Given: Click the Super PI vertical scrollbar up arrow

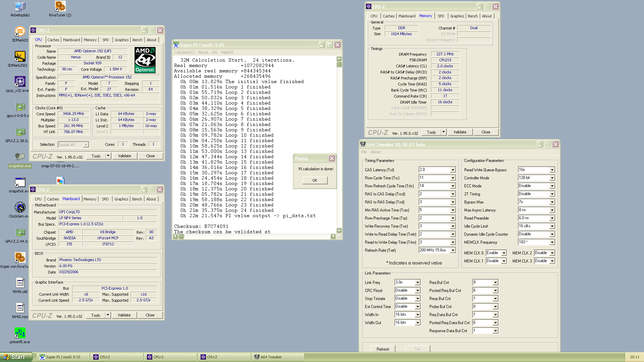Looking at the screenshot, I should (x=339, y=59).
